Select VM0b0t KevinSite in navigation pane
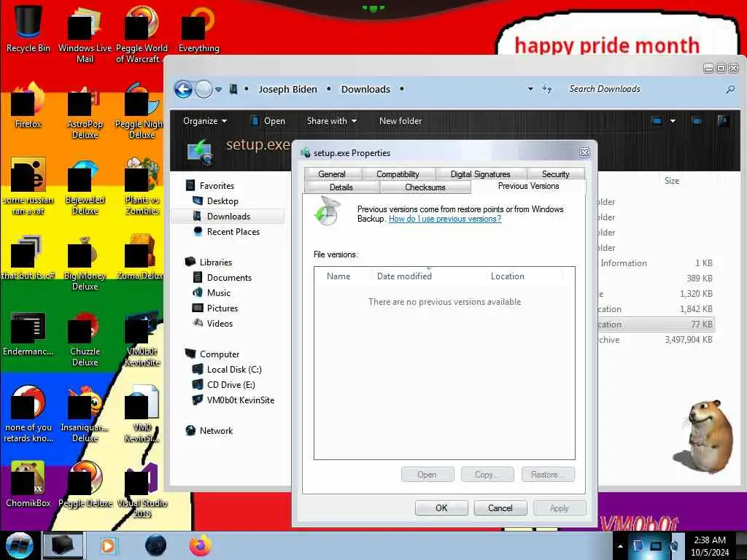This screenshot has height=560, width=747. [240, 400]
